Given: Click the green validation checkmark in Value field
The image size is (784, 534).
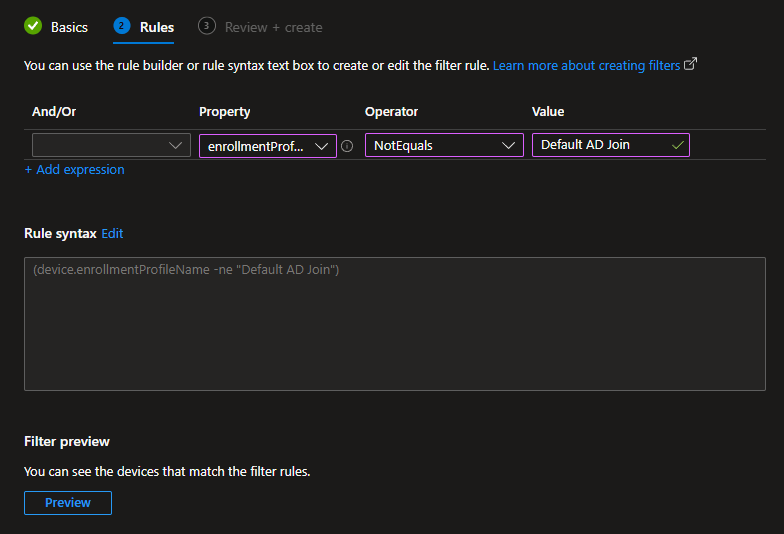Looking at the screenshot, I should [678, 145].
